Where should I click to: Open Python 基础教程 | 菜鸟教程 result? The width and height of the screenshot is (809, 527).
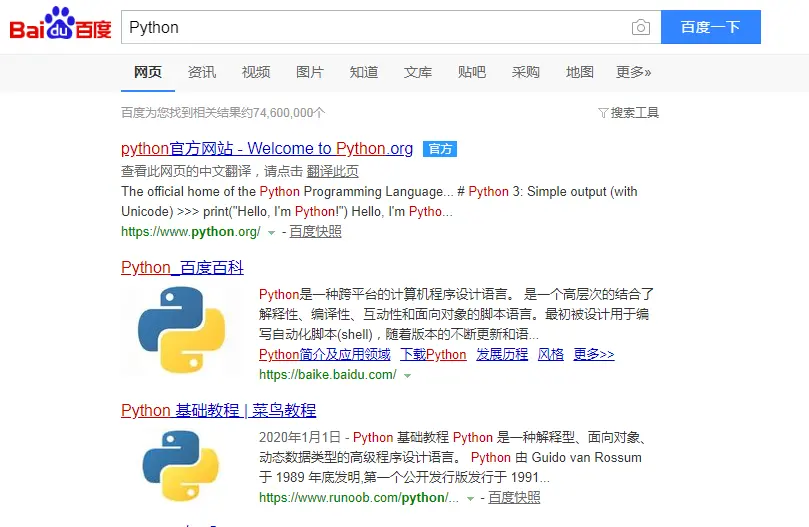pyautogui.click(x=219, y=411)
